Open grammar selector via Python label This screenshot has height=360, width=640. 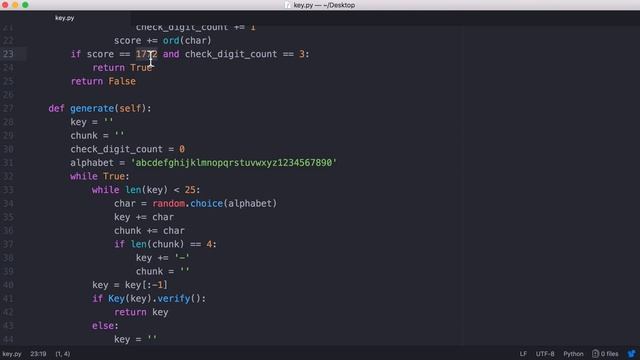pyautogui.click(x=573, y=354)
